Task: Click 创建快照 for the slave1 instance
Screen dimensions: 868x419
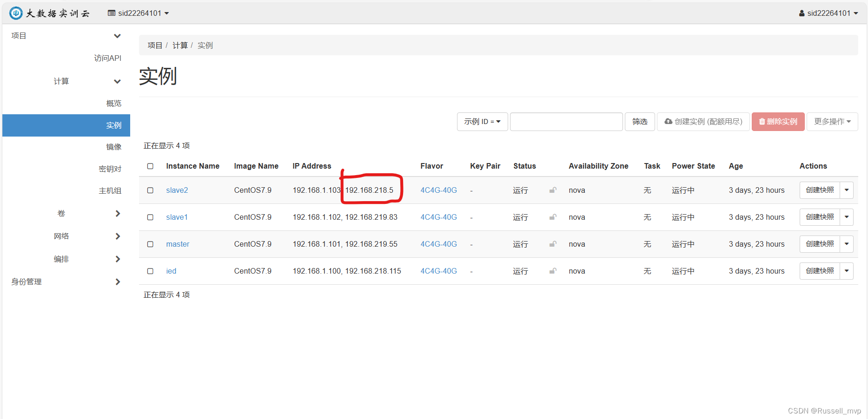Action: tap(820, 217)
